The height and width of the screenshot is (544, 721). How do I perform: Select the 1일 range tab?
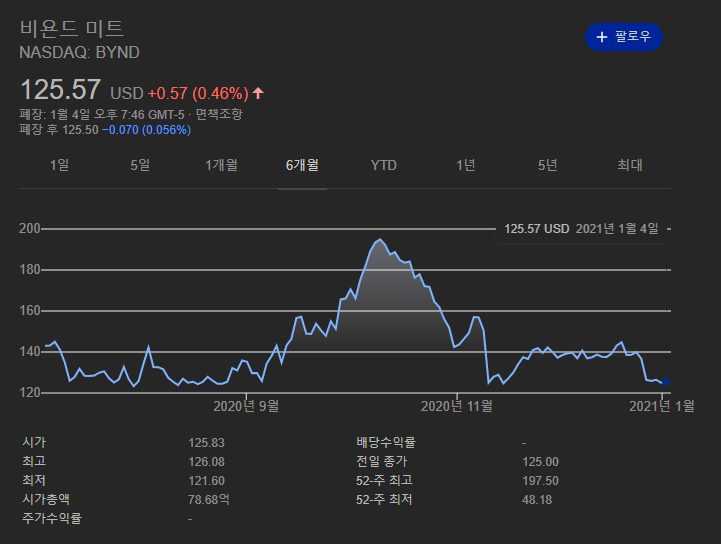(59, 165)
